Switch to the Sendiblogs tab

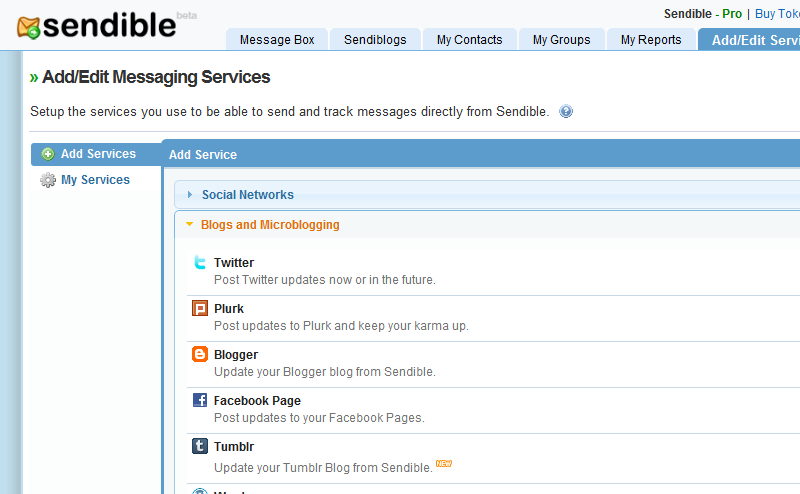point(375,40)
